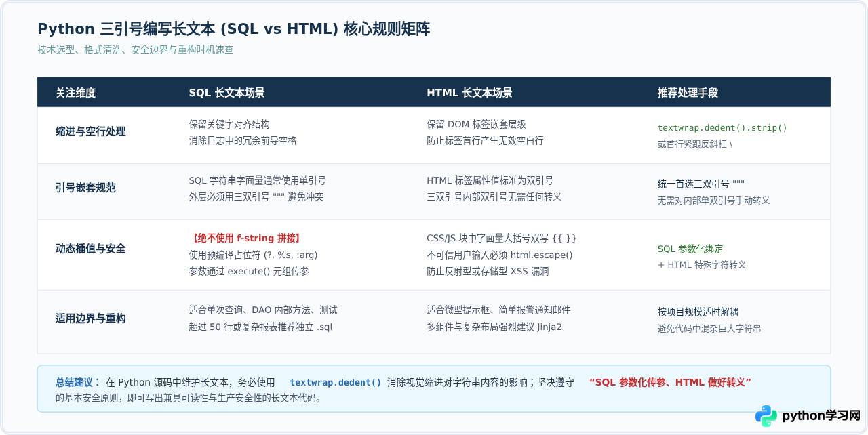
Task: Click row label '适用边界与重构'
Action: coord(91,318)
